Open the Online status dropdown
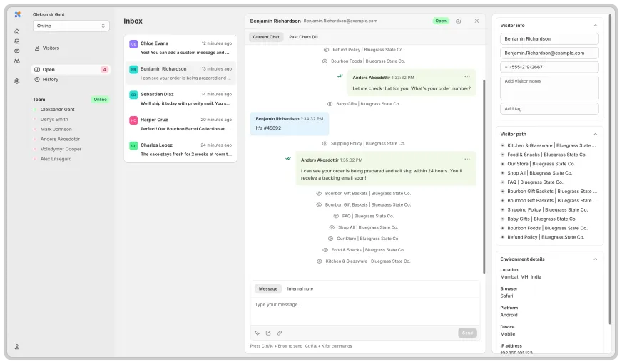The image size is (622, 364). (x=71, y=26)
